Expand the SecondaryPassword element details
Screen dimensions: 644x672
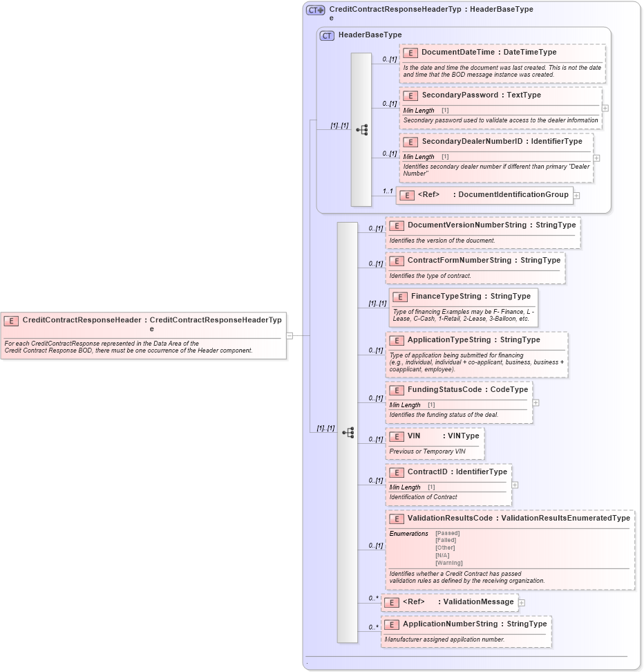[605, 108]
